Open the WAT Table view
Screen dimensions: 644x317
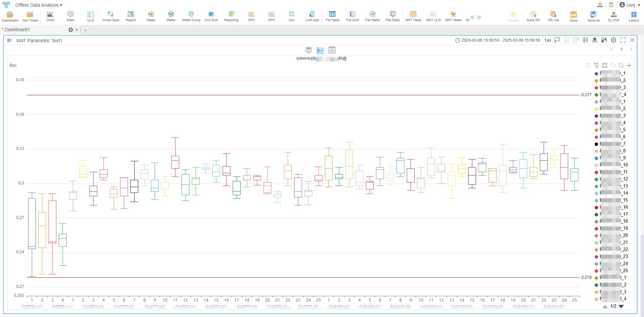(413, 16)
